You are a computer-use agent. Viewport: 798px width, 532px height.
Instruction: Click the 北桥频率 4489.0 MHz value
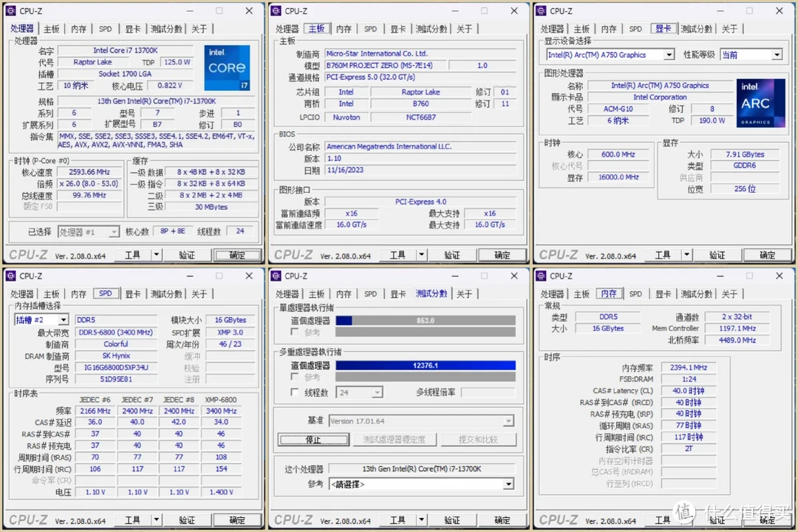pyautogui.click(x=737, y=340)
